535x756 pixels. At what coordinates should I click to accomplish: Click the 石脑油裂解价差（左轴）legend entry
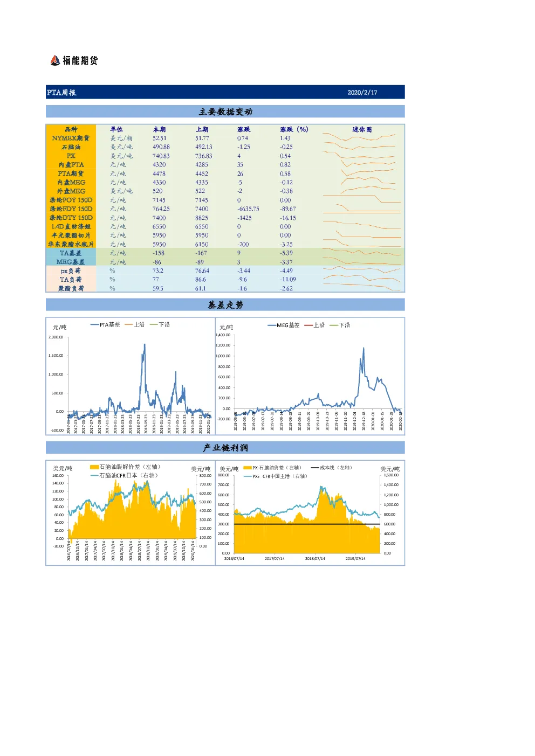pos(125,467)
